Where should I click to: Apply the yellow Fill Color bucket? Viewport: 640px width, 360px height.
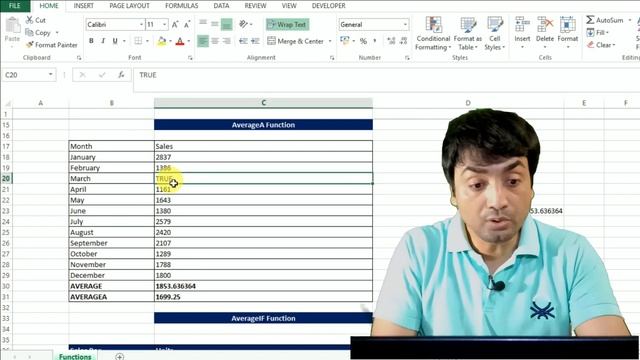[x=162, y=41]
